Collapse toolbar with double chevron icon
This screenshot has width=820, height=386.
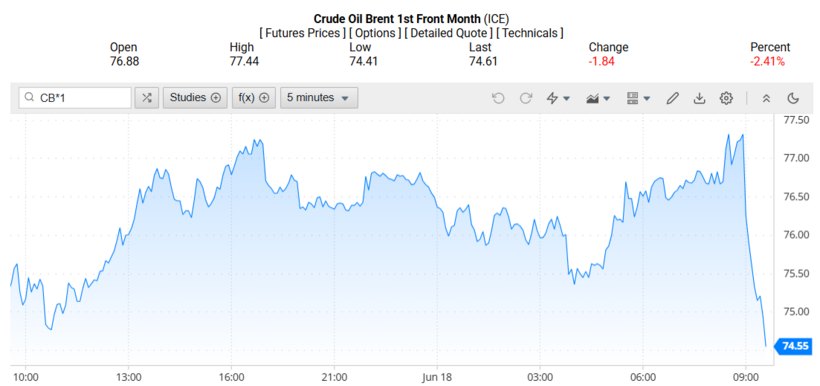766,98
